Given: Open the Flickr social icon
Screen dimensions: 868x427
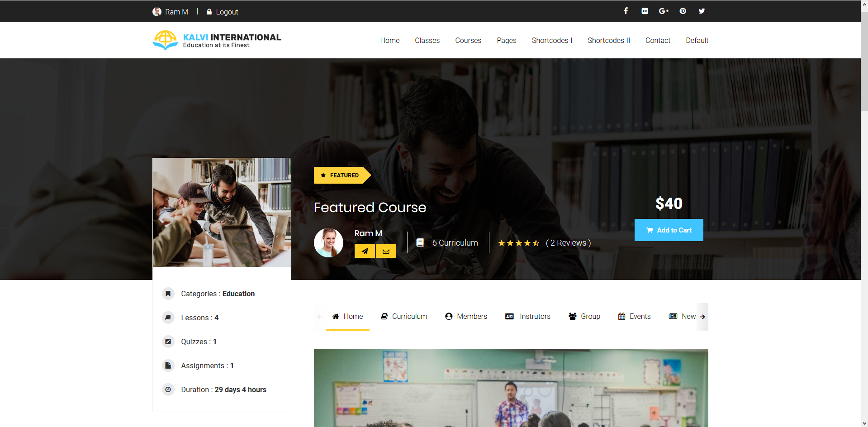Looking at the screenshot, I should point(645,11).
